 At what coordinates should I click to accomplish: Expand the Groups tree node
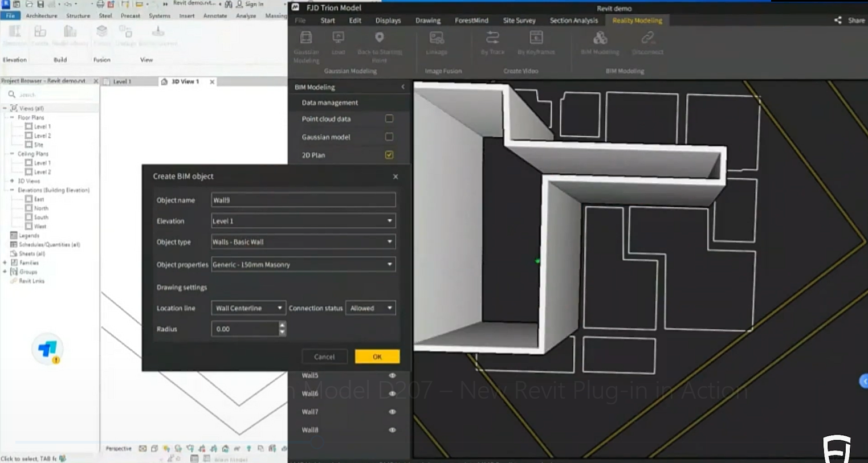[x=5, y=272]
